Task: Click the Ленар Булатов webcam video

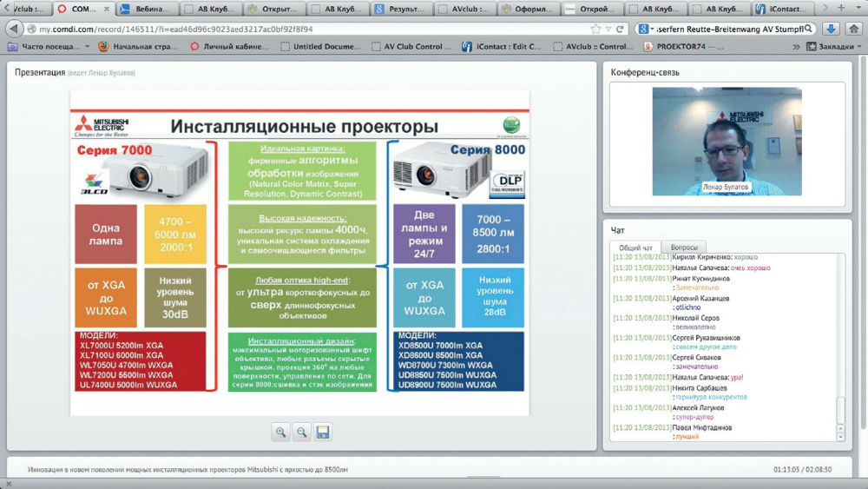Action: 727,142
